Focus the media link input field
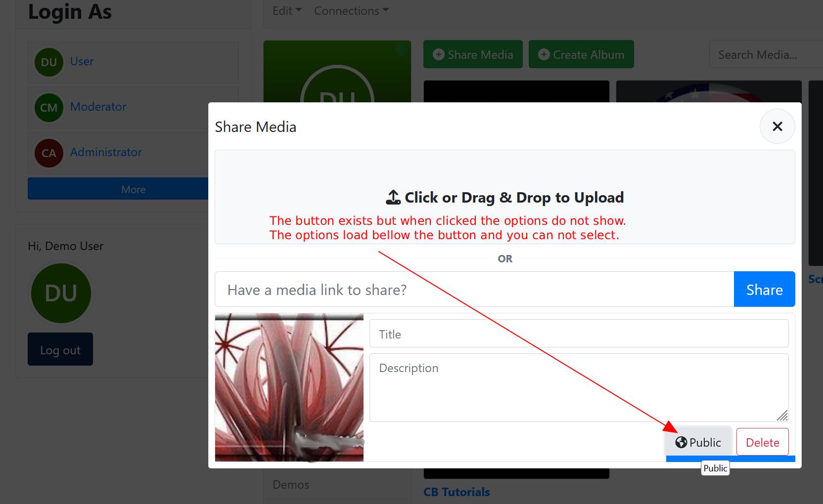 coord(474,290)
